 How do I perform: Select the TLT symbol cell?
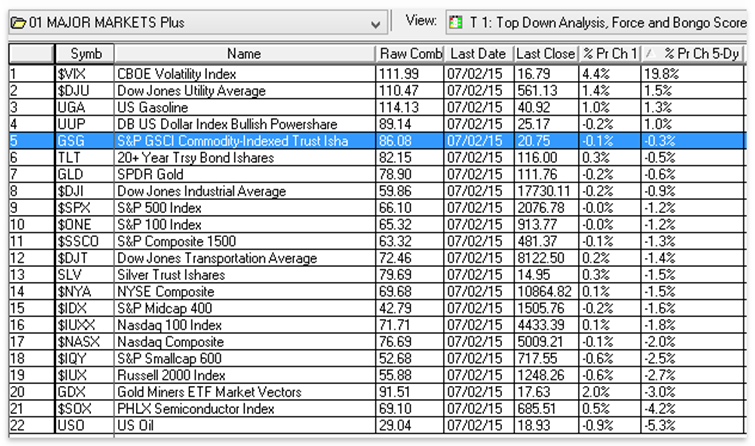85,157
